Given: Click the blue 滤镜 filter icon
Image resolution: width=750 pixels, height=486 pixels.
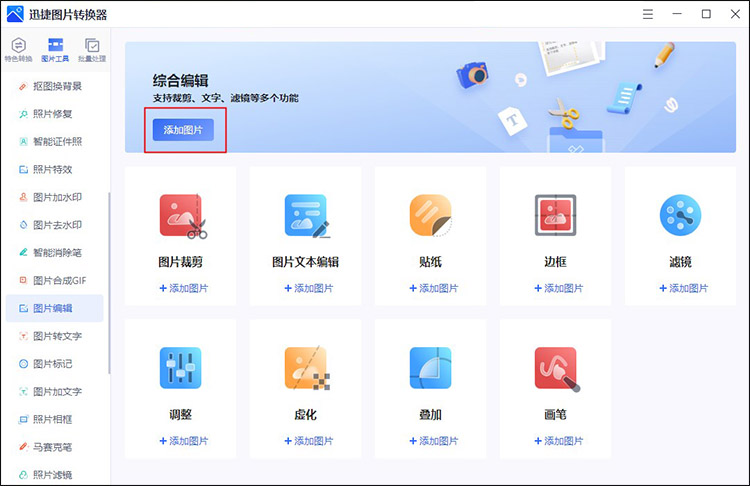Looking at the screenshot, I should 680,215.
